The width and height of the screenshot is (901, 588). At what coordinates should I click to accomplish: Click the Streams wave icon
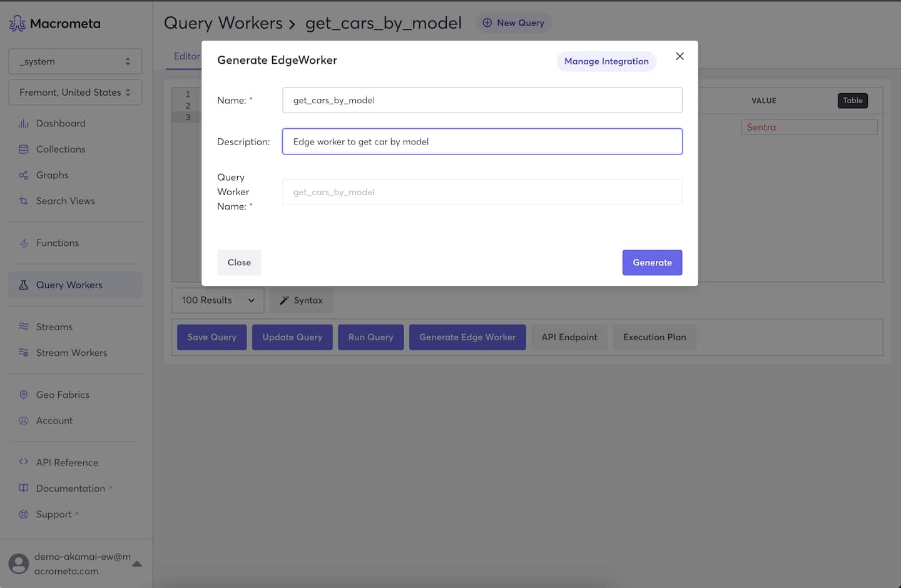24,327
